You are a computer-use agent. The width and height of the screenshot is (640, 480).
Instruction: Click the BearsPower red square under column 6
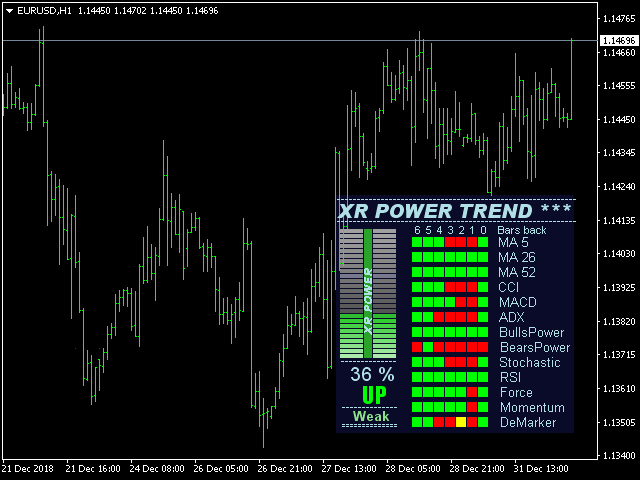tap(417, 347)
